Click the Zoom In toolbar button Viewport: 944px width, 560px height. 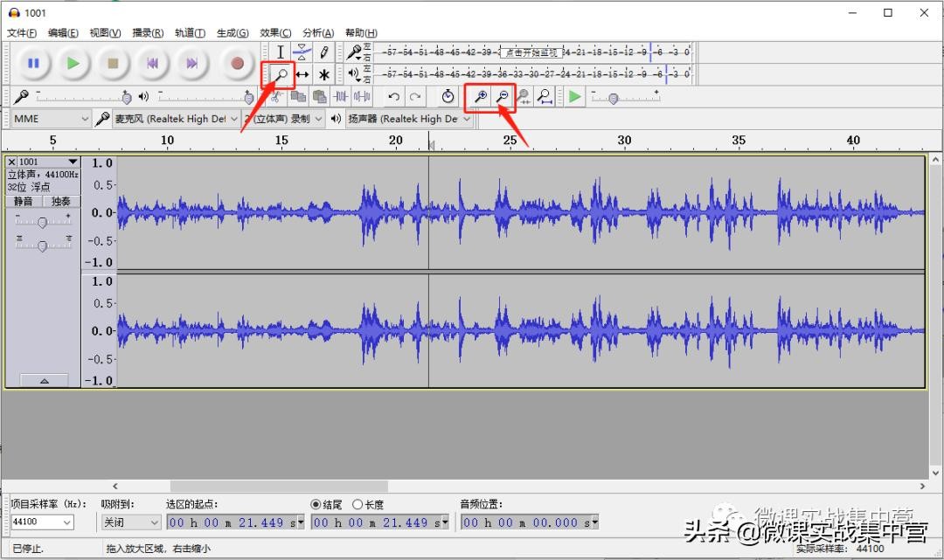tap(479, 97)
